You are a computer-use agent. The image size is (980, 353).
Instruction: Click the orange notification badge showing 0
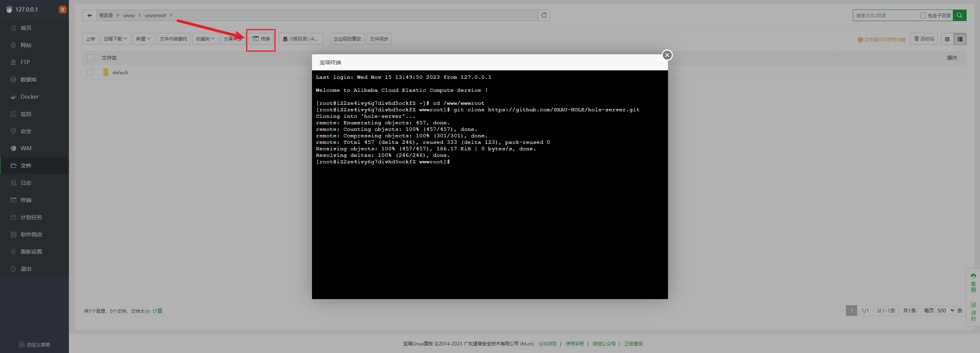pos(62,10)
